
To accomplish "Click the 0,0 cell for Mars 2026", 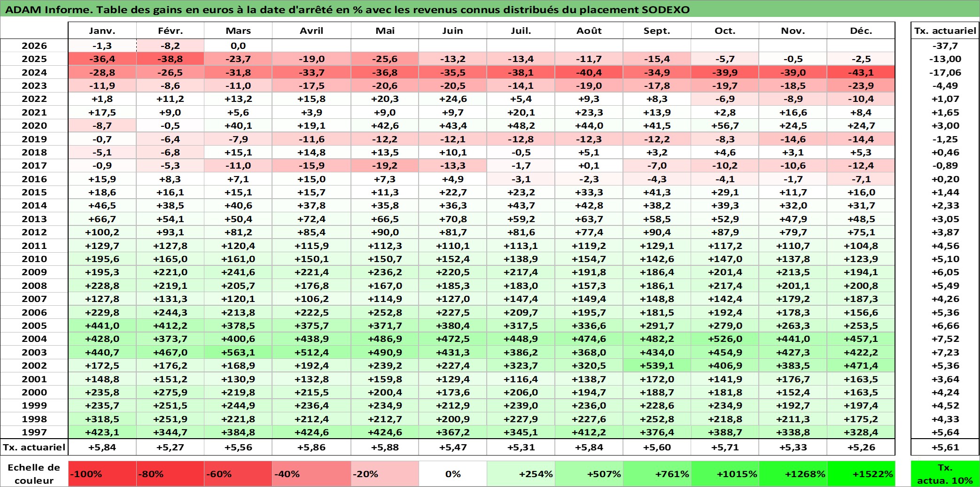I will [238, 46].
